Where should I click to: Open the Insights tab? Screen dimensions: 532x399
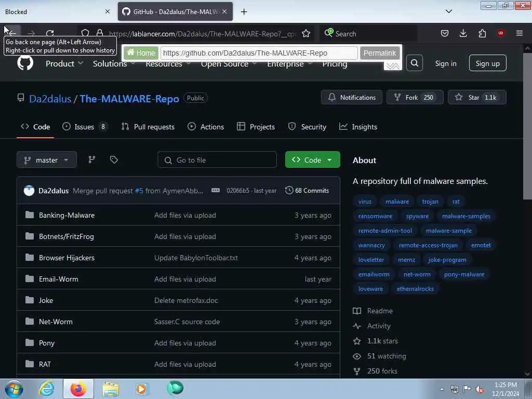[358, 127]
